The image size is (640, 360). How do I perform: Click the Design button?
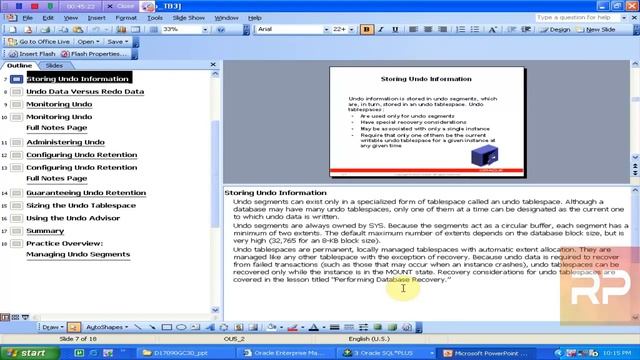[554, 29]
